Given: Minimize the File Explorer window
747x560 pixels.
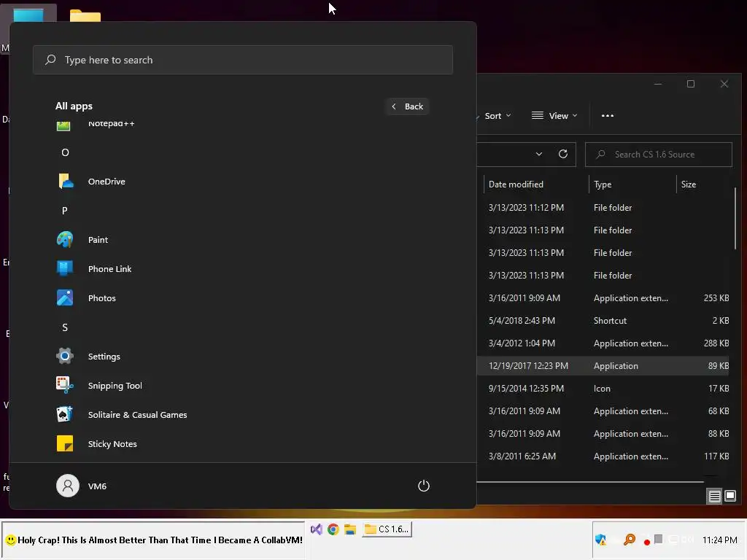Looking at the screenshot, I should coord(658,84).
